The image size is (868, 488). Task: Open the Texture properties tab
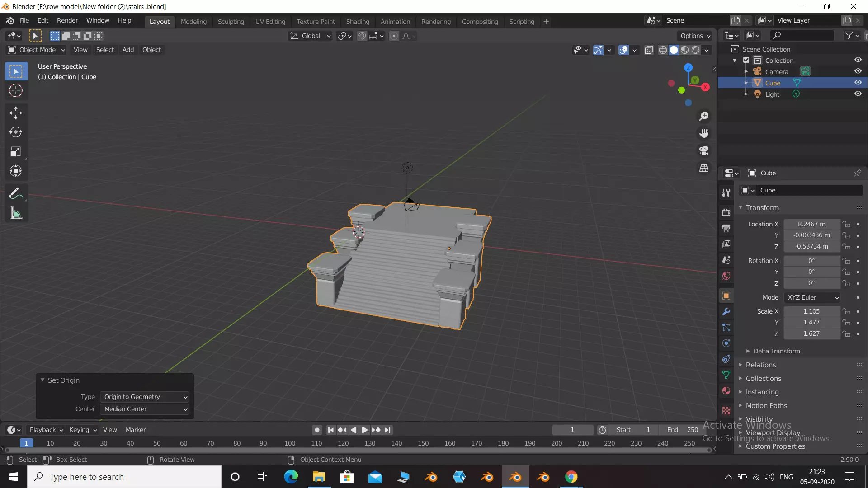(x=726, y=411)
